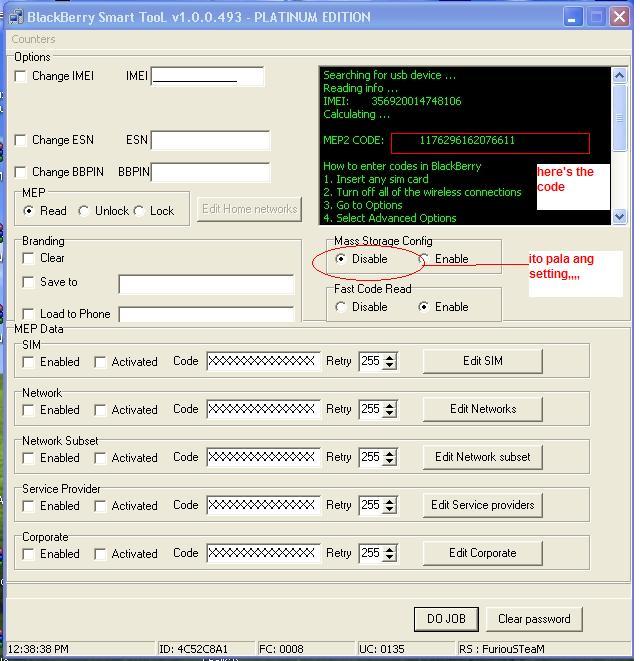Viewport: 640px width, 661px height.
Task: Increase the Corporate Retry value
Action: point(390,550)
